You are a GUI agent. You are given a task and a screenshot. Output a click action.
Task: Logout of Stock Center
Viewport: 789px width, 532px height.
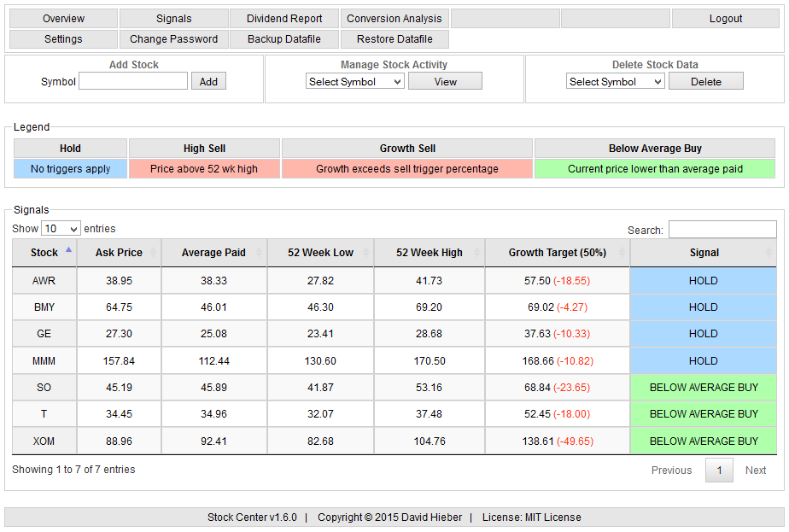pos(725,18)
